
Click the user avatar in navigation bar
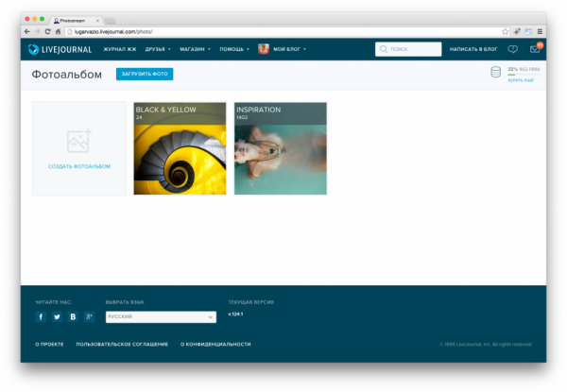(264, 49)
